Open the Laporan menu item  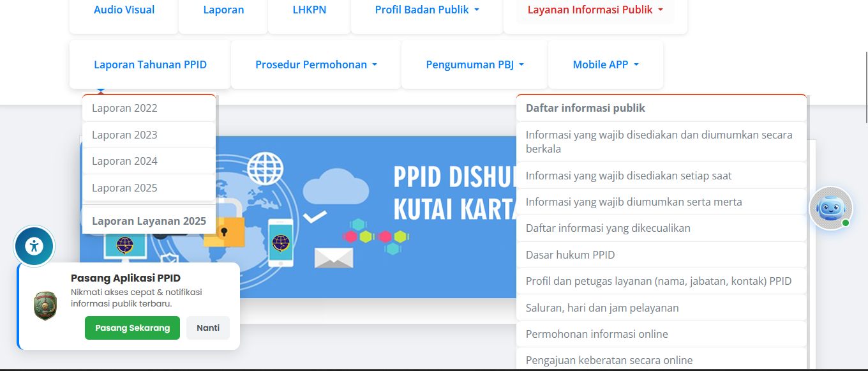(x=223, y=10)
